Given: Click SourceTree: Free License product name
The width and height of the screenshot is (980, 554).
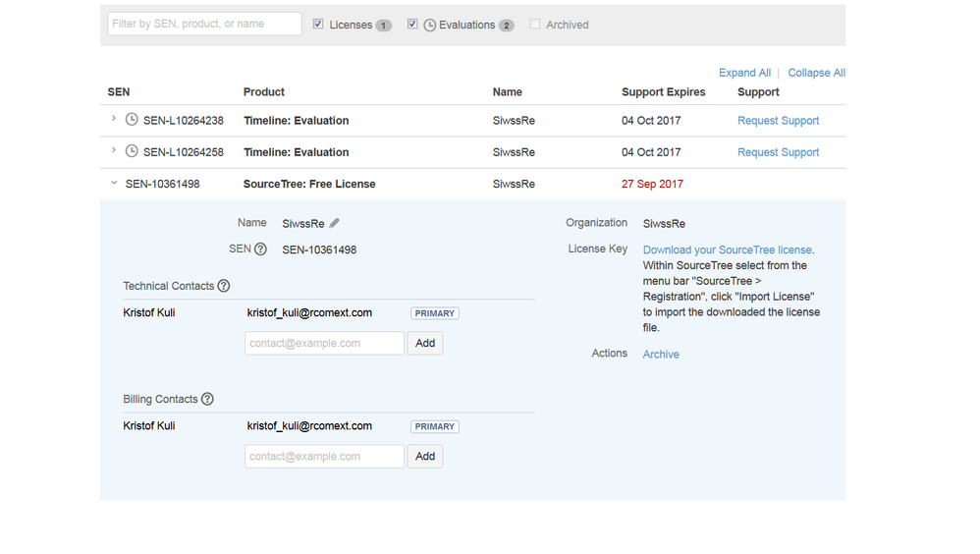Looking at the screenshot, I should [309, 184].
